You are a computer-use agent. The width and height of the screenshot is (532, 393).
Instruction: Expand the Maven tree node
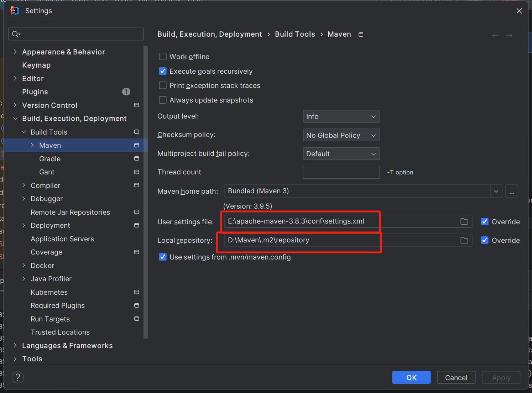pyautogui.click(x=32, y=145)
